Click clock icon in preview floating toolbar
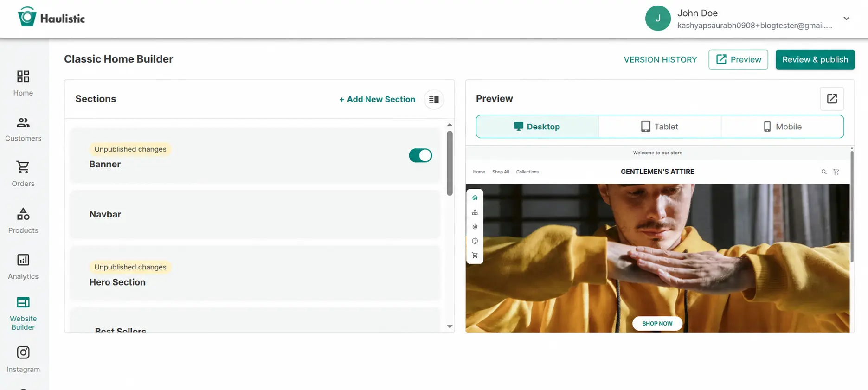Viewport: 868px width, 390px height. [475, 241]
